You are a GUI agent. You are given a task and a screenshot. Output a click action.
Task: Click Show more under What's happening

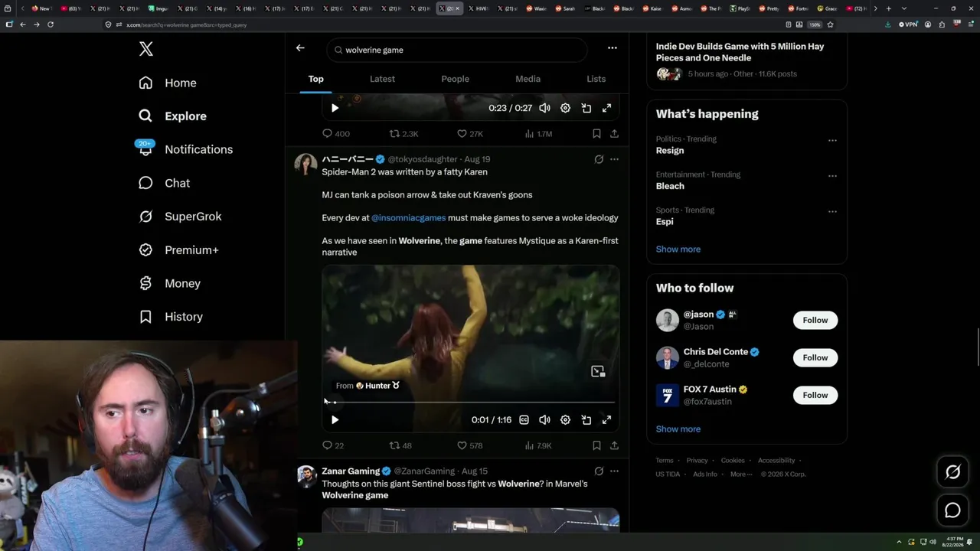coord(678,249)
